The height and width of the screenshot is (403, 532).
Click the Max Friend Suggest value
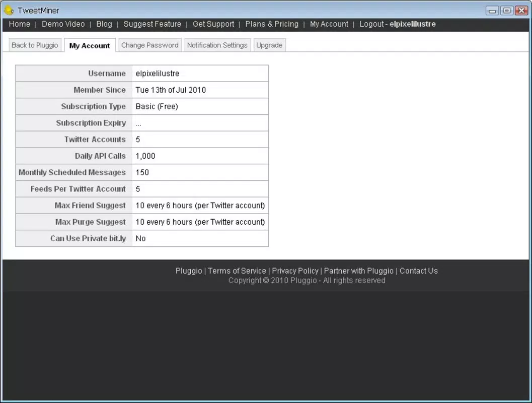200,206
